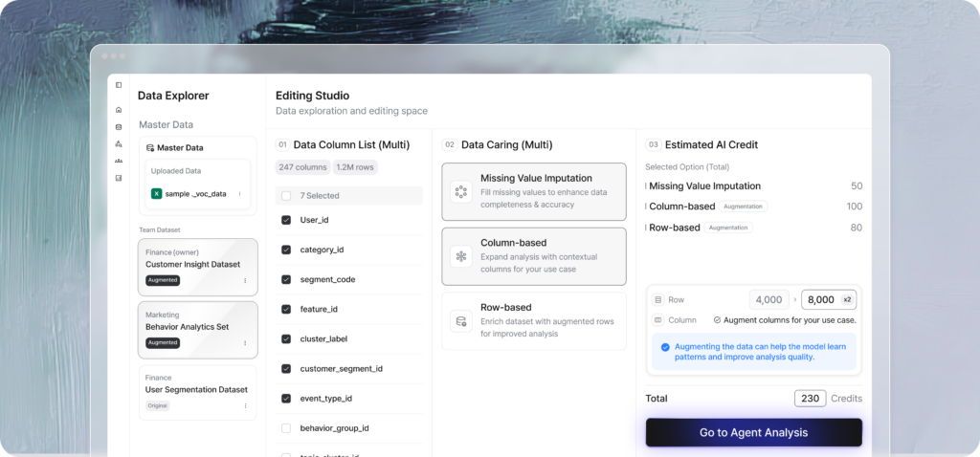Uncheck the User_id column checkbox
Screen dimensions: 980x457
coord(286,220)
